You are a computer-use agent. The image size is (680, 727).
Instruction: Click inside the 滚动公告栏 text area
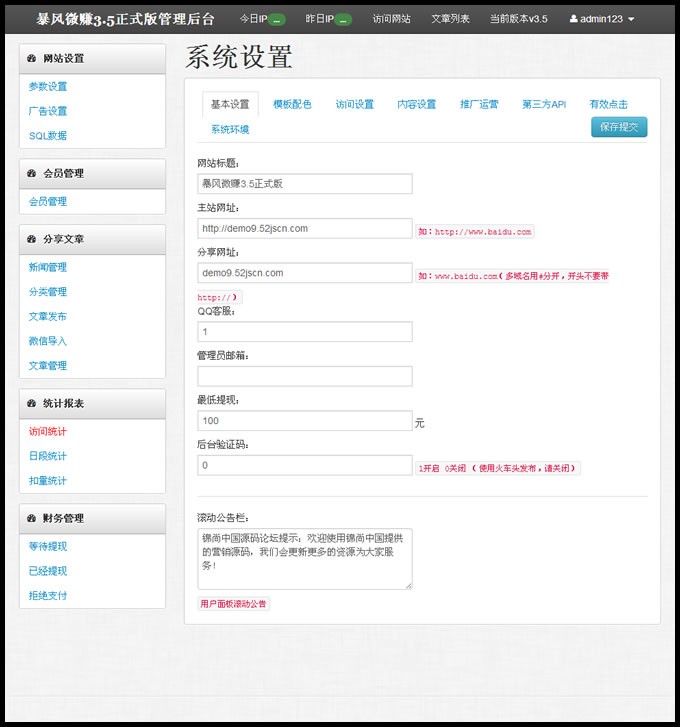305,559
